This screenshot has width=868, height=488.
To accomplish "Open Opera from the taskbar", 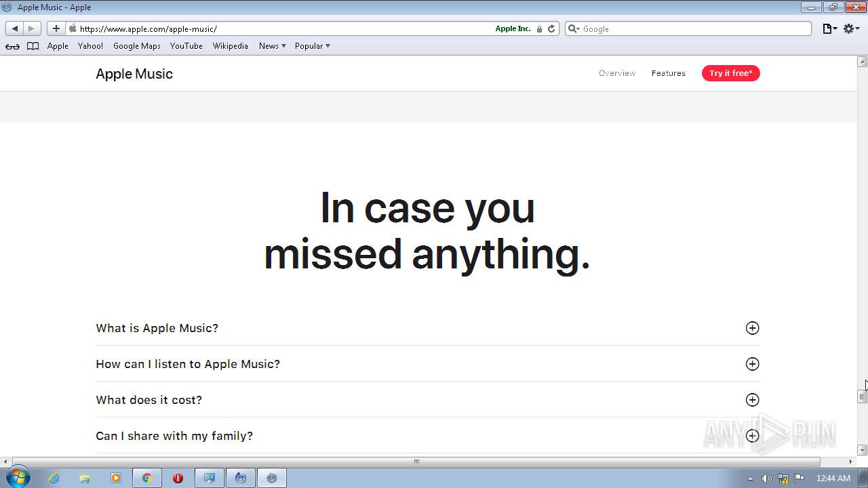I will point(178,478).
